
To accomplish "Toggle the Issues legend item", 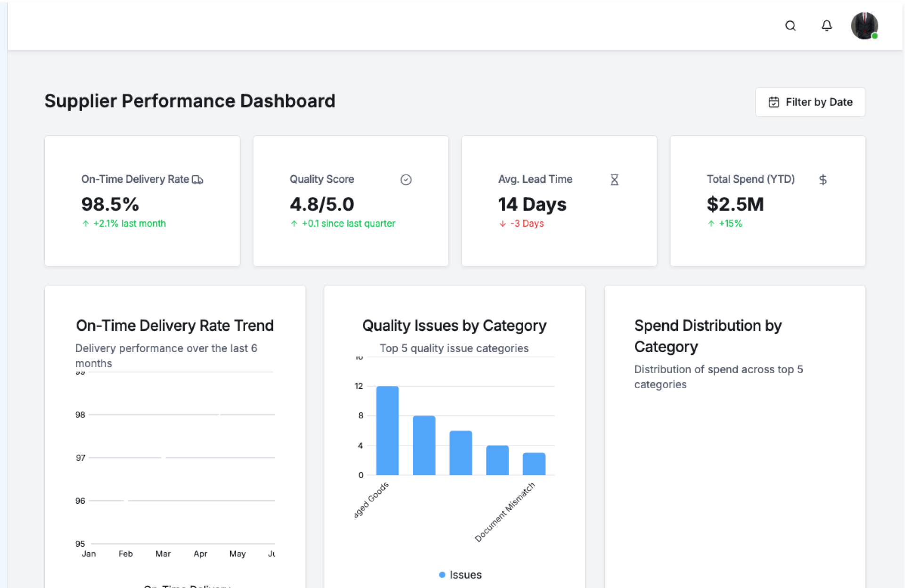I will pyautogui.click(x=460, y=575).
